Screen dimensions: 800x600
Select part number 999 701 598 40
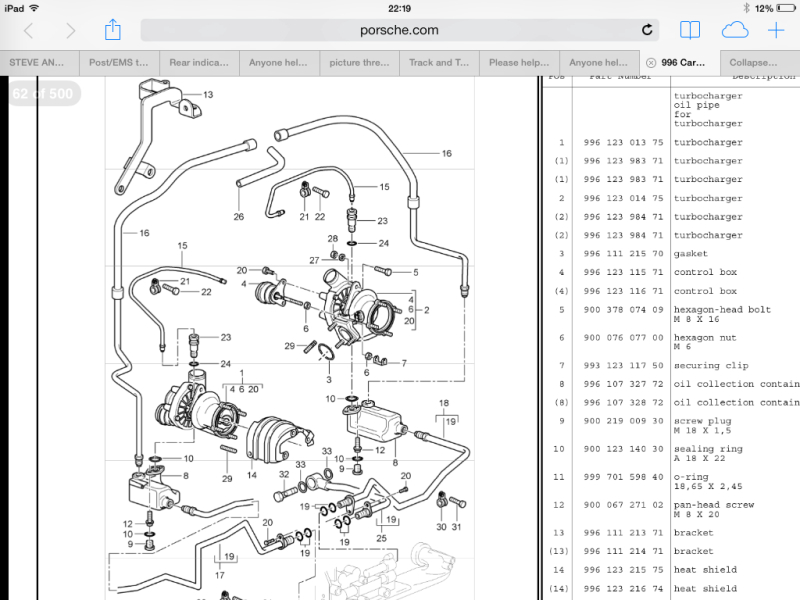click(623, 477)
